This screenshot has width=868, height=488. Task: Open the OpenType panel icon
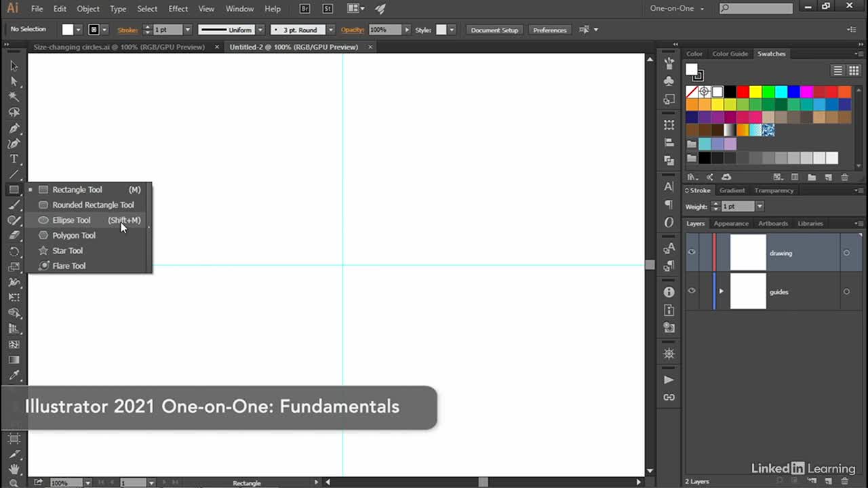[669, 222]
